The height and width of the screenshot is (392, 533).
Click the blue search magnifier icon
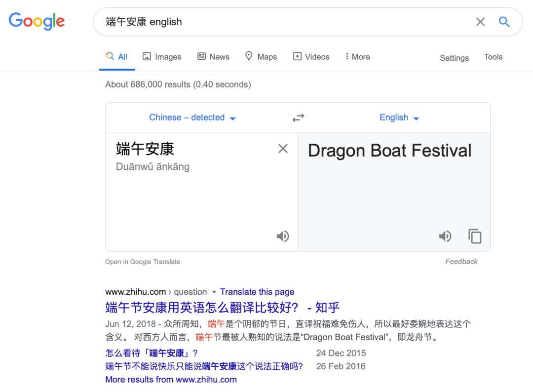pyautogui.click(x=504, y=22)
